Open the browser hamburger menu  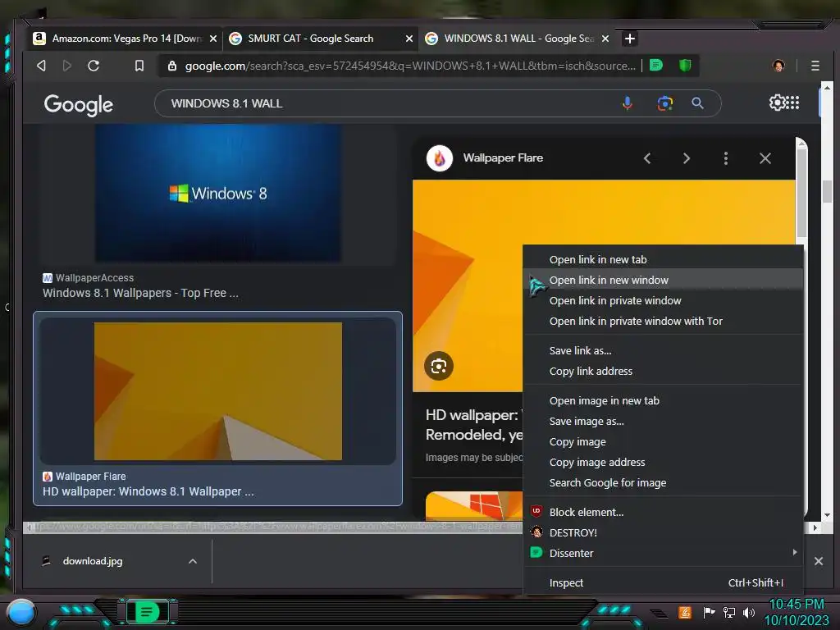815,66
